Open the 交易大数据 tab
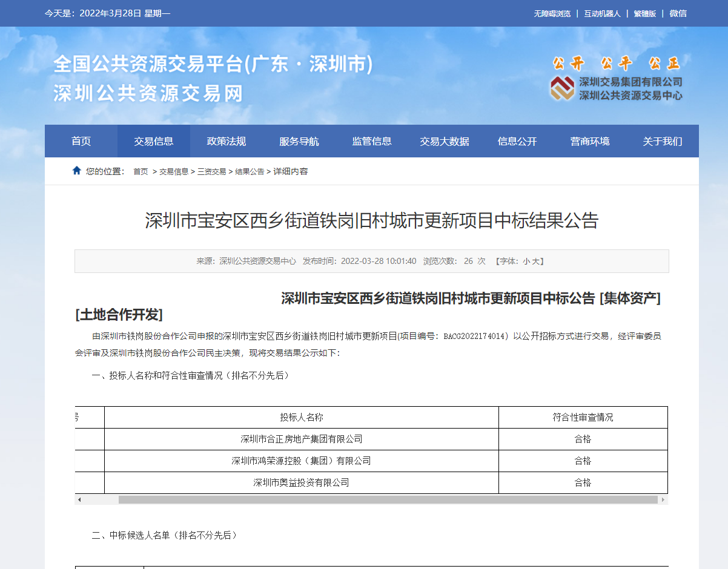Screen dimensions: 728x569 (445, 142)
